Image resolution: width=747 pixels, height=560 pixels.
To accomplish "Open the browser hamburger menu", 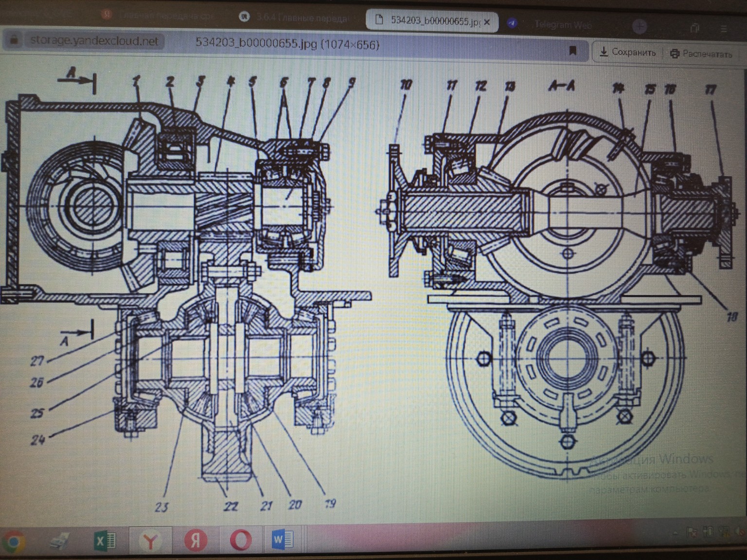I will coord(723,28).
